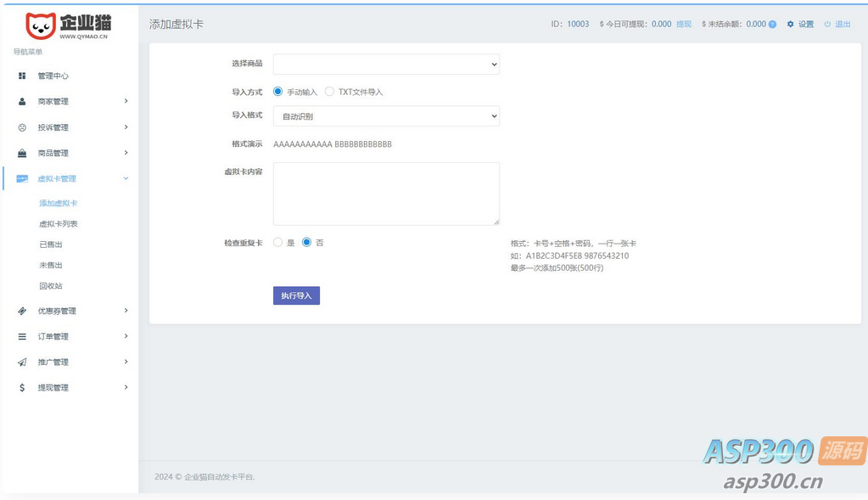Click the 管理中心 dashboard grid icon
Screen dimensions: 868x500
22,76
